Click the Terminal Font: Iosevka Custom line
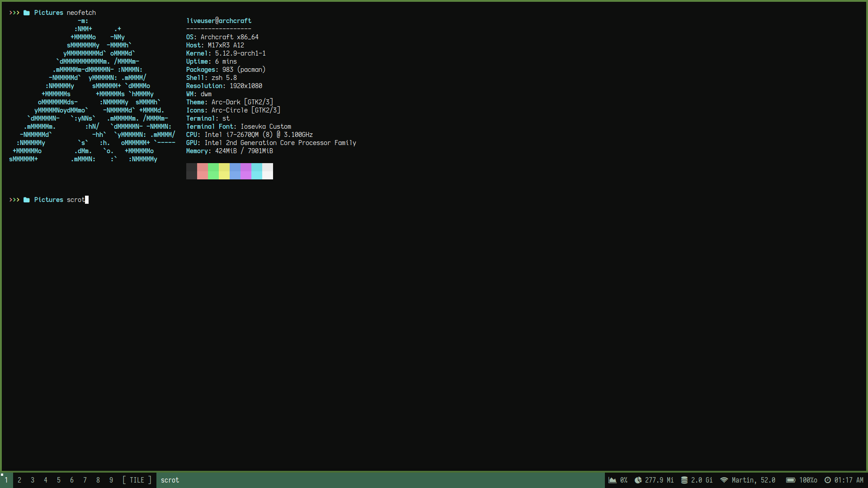868x488 pixels. coord(239,127)
